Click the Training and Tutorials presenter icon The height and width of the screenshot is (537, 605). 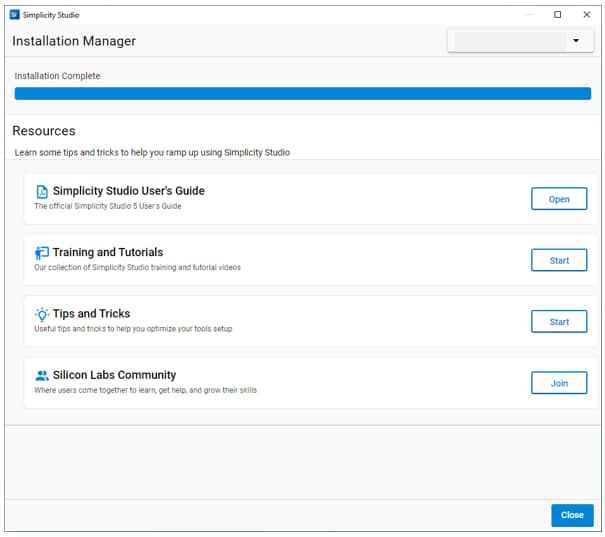pyautogui.click(x=42, y=253)
